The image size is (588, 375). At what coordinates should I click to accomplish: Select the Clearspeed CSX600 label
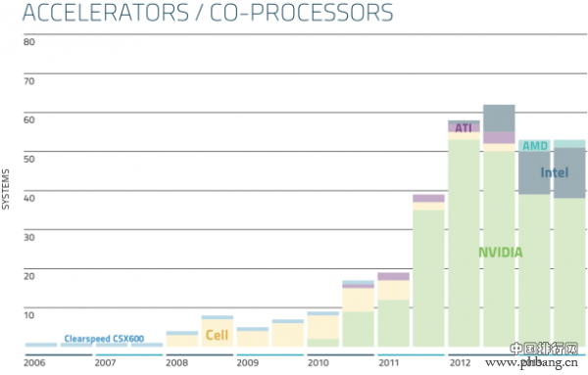[104, 339]
